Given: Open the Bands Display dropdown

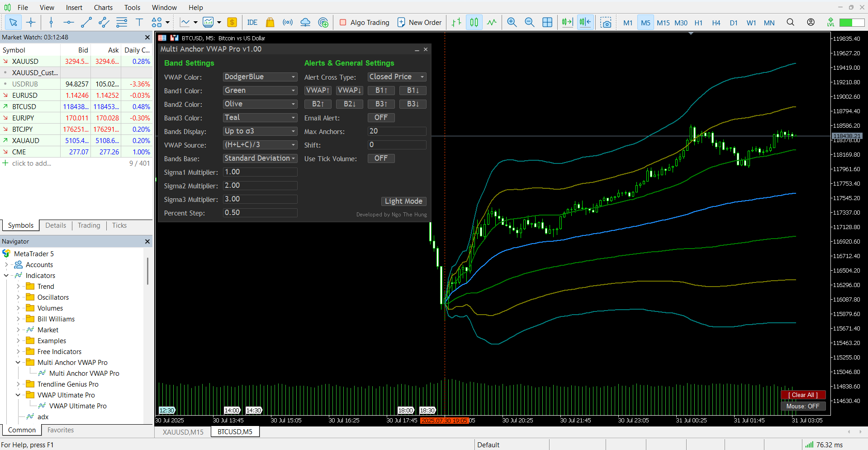Looking at the screenshot, I should pos(260,131).
